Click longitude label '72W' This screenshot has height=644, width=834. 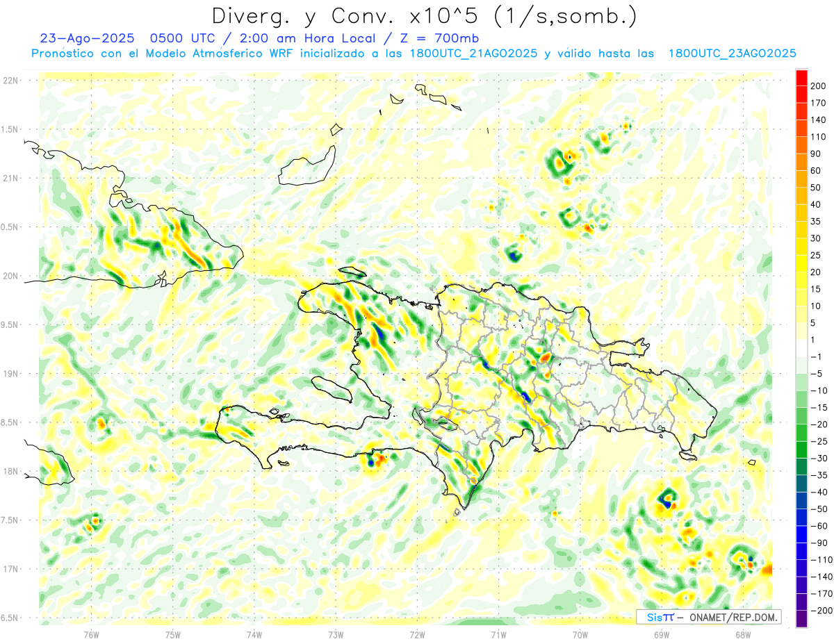coord(417,635)
